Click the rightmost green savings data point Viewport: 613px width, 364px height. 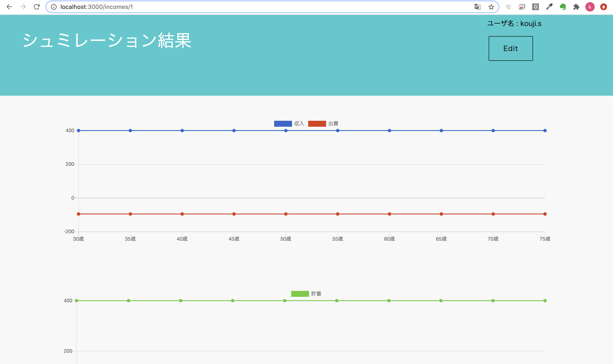[545, 300]
